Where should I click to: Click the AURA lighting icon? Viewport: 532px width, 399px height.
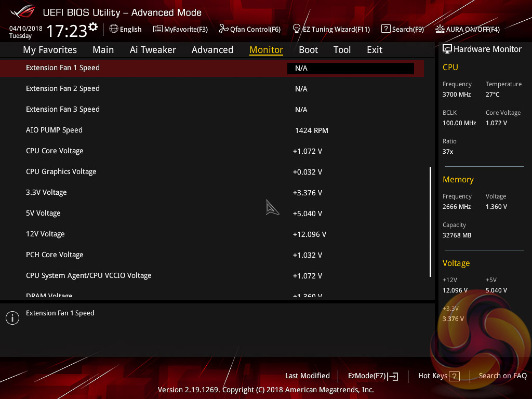[440, 29]
